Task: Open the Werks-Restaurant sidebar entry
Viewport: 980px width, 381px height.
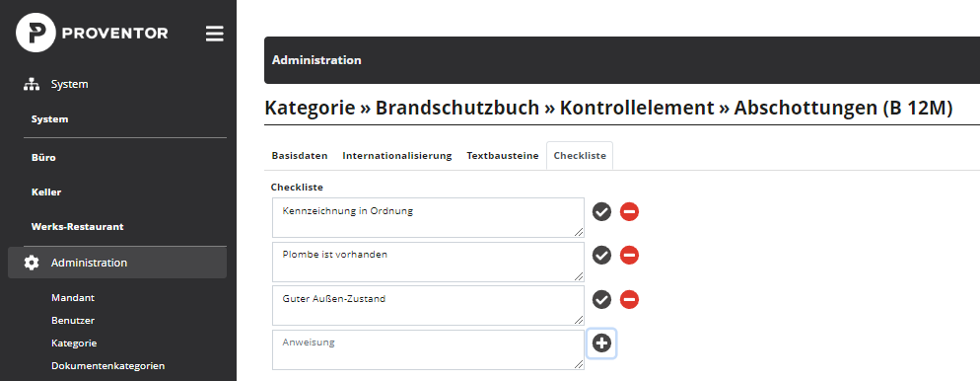Action: (78, 226)
